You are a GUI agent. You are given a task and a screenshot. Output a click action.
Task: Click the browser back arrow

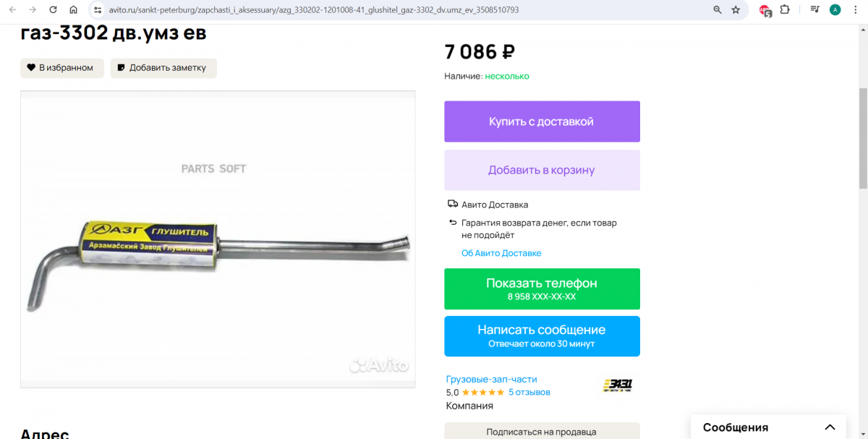point(12,10)
